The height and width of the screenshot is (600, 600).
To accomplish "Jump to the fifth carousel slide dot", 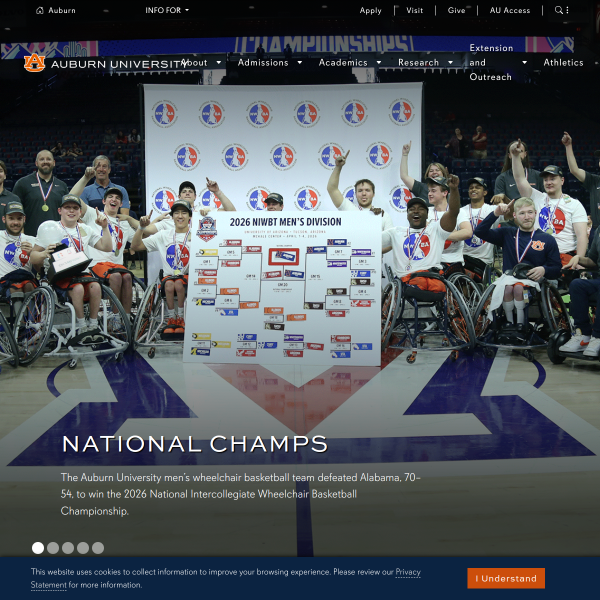I will tap(98, 548).
